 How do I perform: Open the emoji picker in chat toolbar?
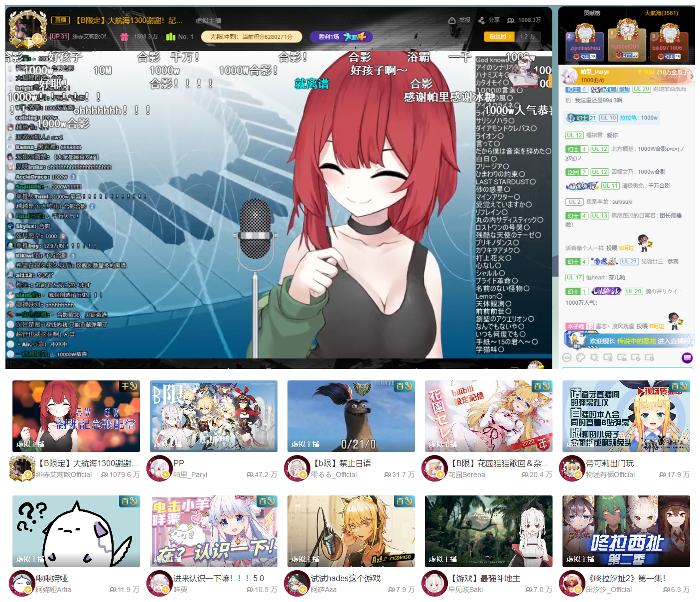(566, 357)
